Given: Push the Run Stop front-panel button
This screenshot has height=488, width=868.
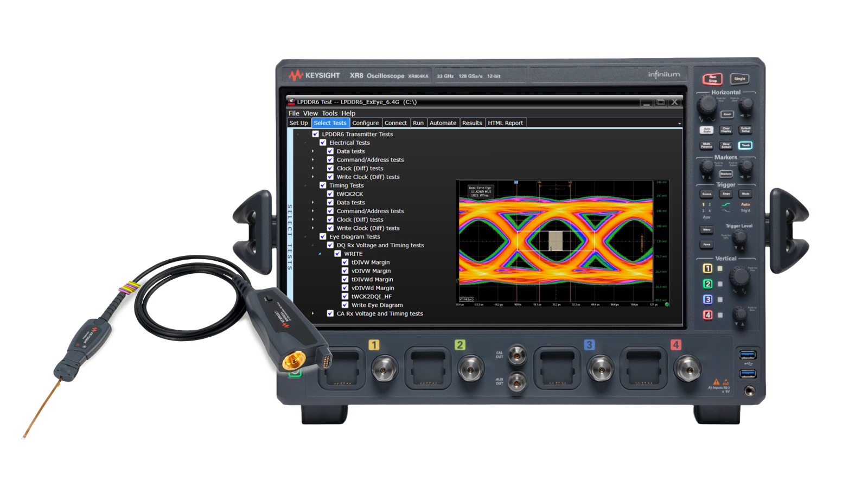Looking at the screenshot, I should 713,79.
